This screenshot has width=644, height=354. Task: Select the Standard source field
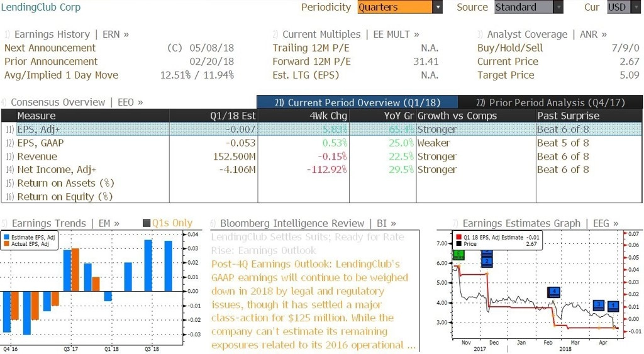point(524,7)
